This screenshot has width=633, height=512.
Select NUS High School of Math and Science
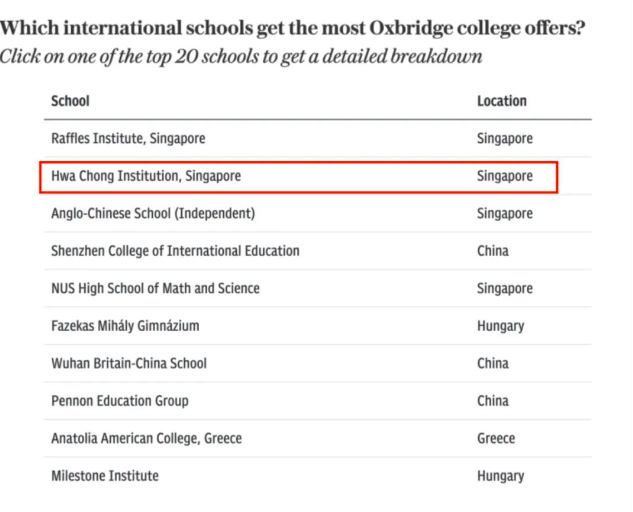155,288
